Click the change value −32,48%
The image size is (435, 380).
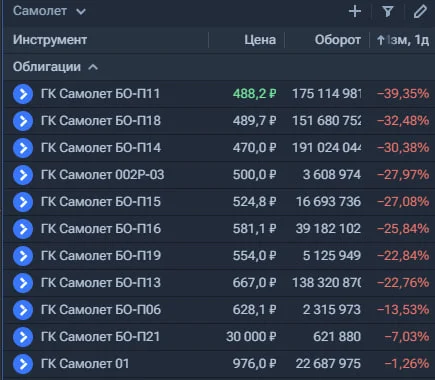(403, 121)
